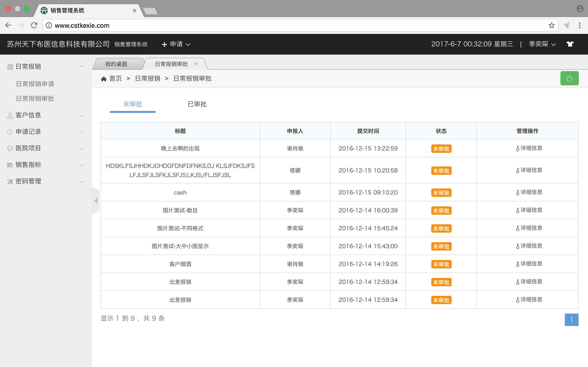
Task: Switch to the 已审批 tab
Action: [x=197, y=104]
